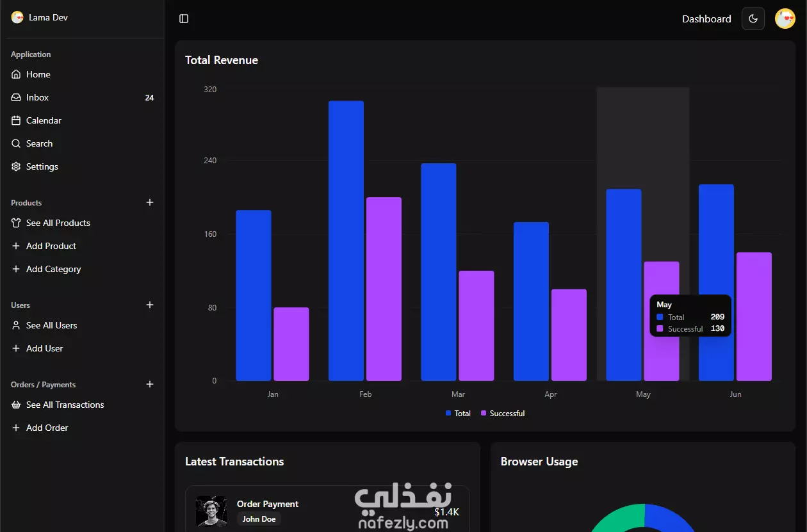Click the Application section label

coord(31,54)
